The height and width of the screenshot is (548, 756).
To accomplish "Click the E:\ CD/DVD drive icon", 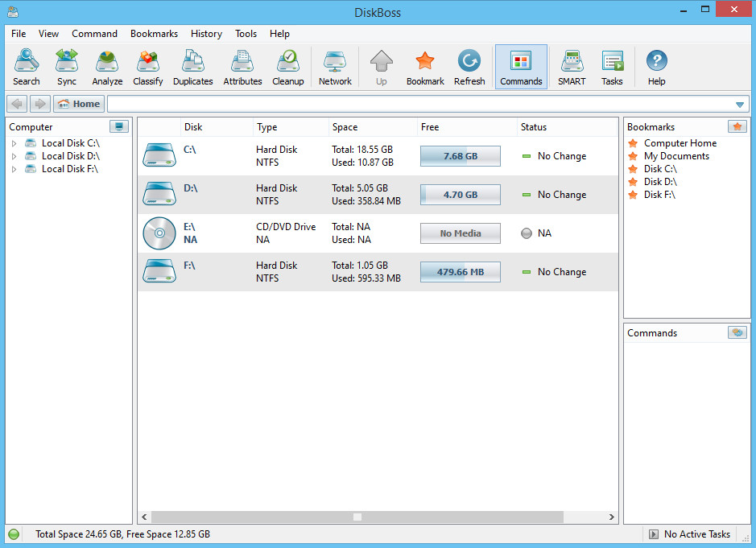I will [x=159, y=233].
